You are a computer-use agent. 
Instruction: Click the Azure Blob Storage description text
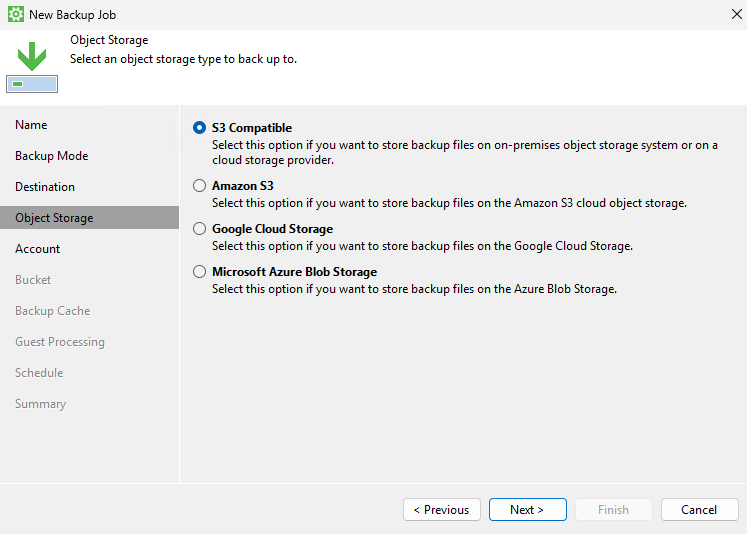click(x=414, y=289)
